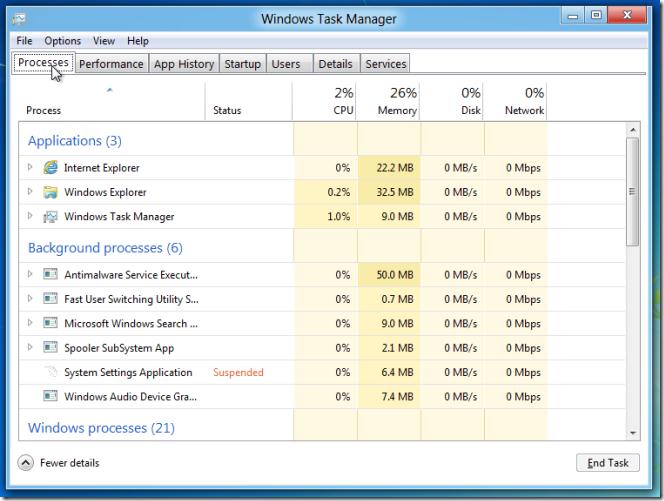Click the Suspended status text
The height and width of the screenshot is (501, 664).
click(238, 372)
